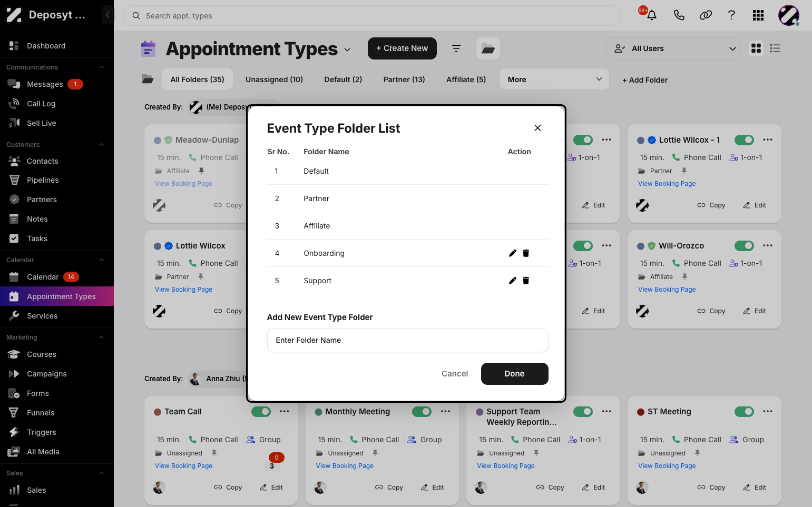Image resolution: width=812 pixels, height=507 pixels.
Task: Open the All Users dropdown
Action: (x=673, y=48)
